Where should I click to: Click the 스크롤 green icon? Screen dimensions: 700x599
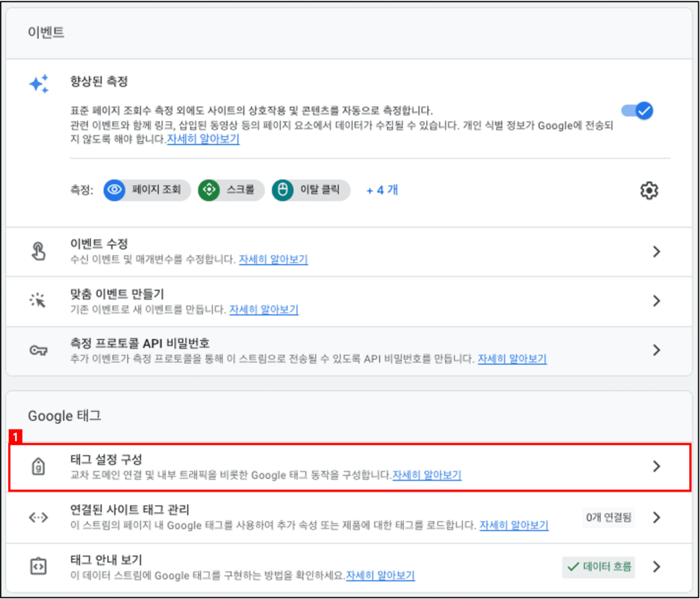point(209,190)
